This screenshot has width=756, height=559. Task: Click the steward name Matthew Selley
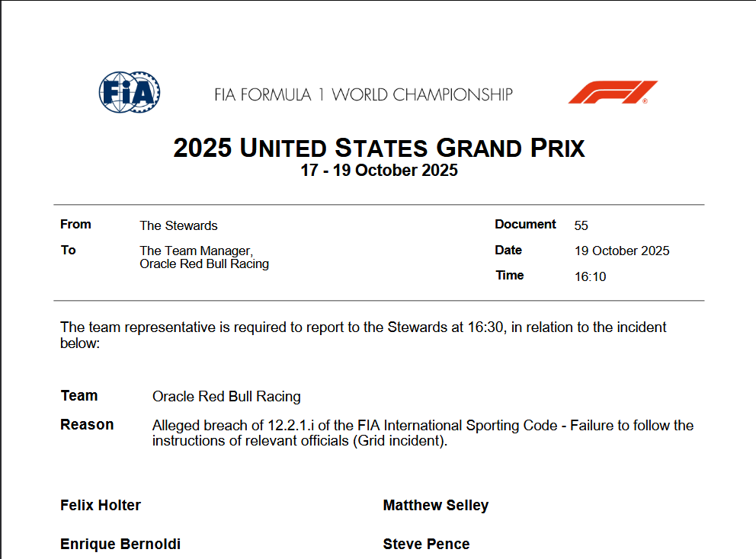pos(436,505)
